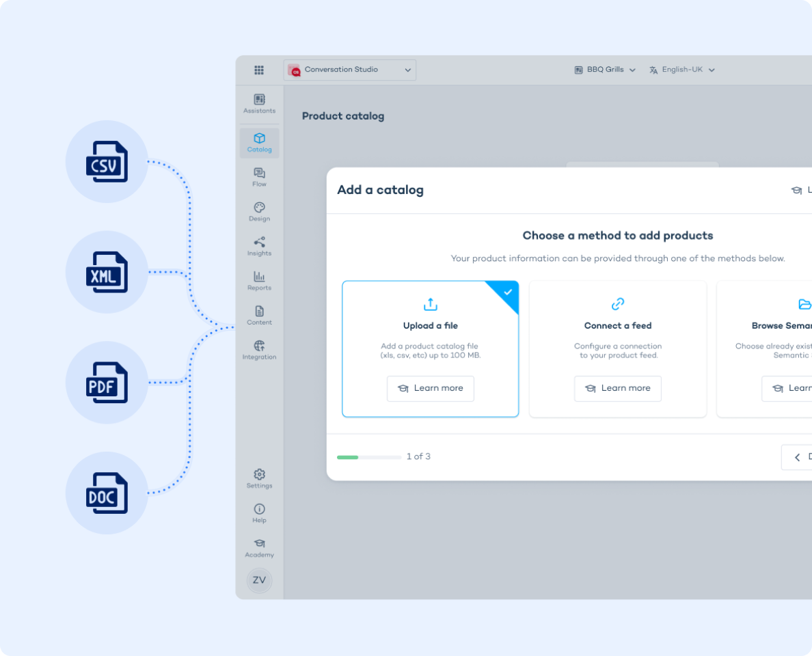Viewport: 812px width, 656px height.
Task: Open the Design palette section
Action: [259, 212]
